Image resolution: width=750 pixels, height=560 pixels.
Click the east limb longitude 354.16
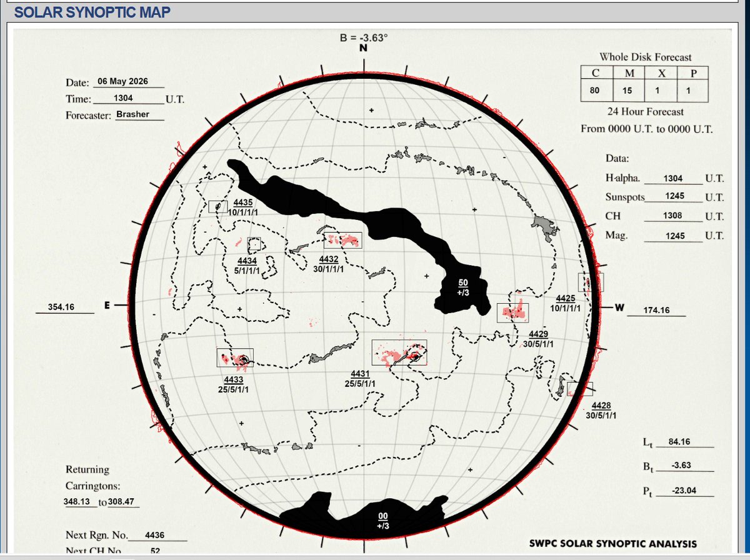(61, 307)
